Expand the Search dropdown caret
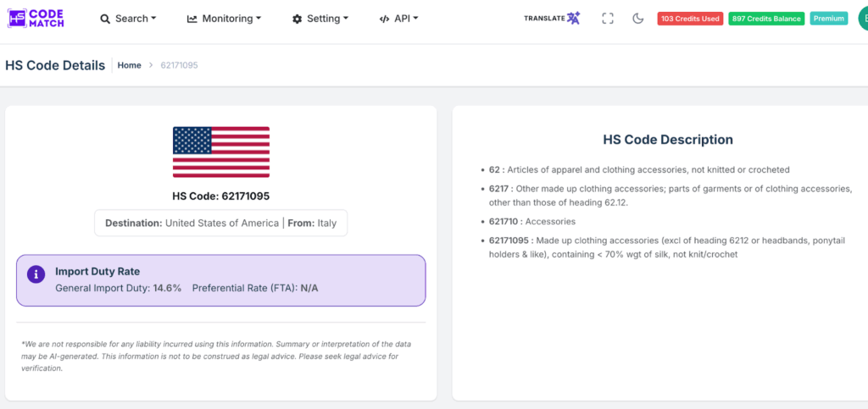 click(x=153, y=19)
